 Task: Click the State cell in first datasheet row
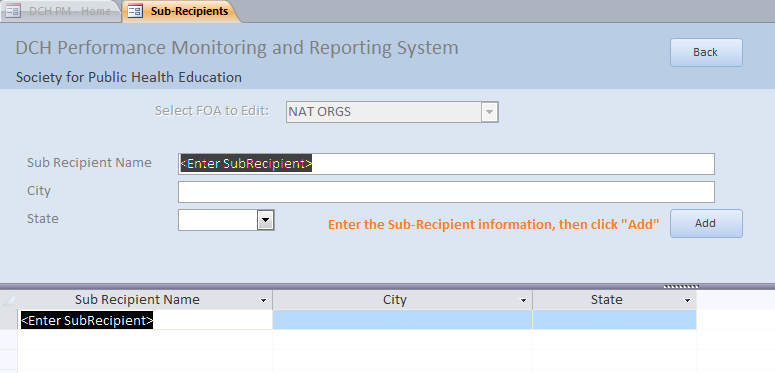click(614, 320)
